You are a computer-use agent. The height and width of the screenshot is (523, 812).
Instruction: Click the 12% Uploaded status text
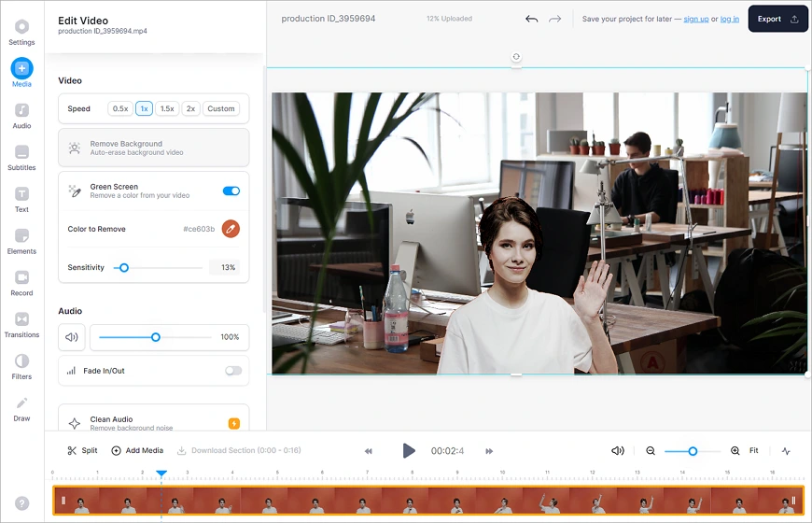[x=449, y=19]
